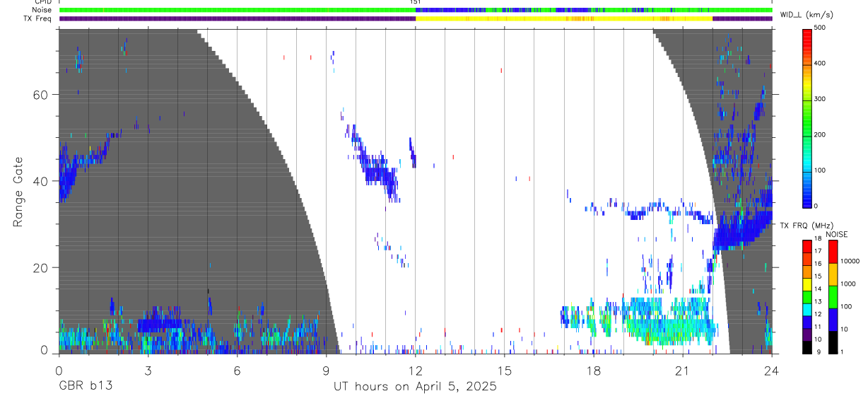Viewport: 868px width, 401px height.
Task: Click the red 17–18 MHz TX FRQ segment
Action: (x=807, y=246)
